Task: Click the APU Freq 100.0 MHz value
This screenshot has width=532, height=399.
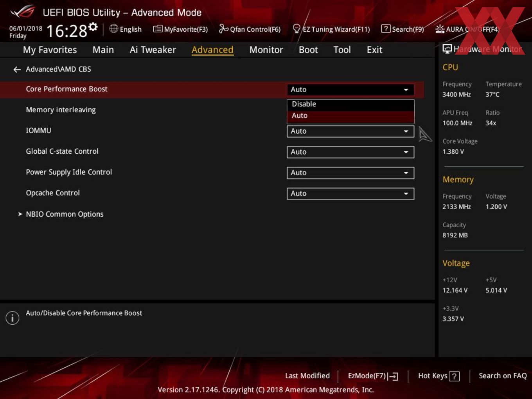Action: coord(457,123)
